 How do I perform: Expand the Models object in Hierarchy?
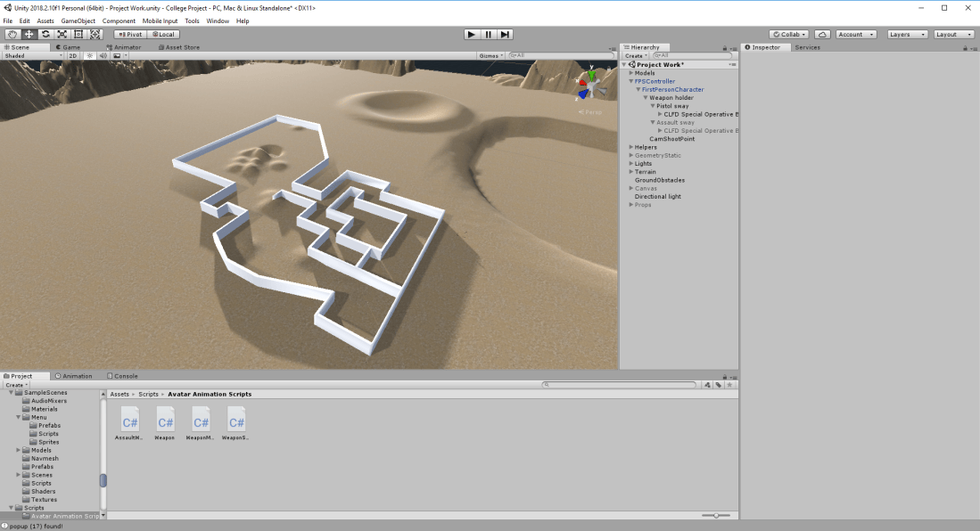click(631, 73)
